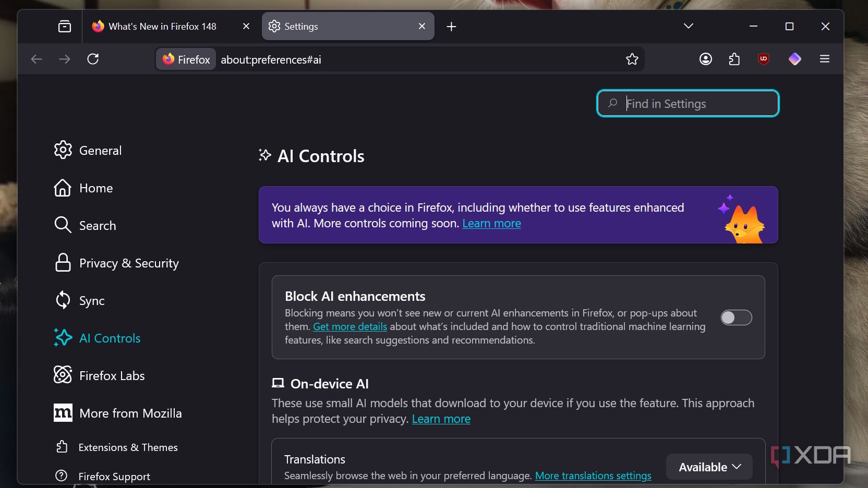The height and width of the screenshot is (488, 868).
Task: Bookmark this page with the star icon
Action: click(632, 59)
